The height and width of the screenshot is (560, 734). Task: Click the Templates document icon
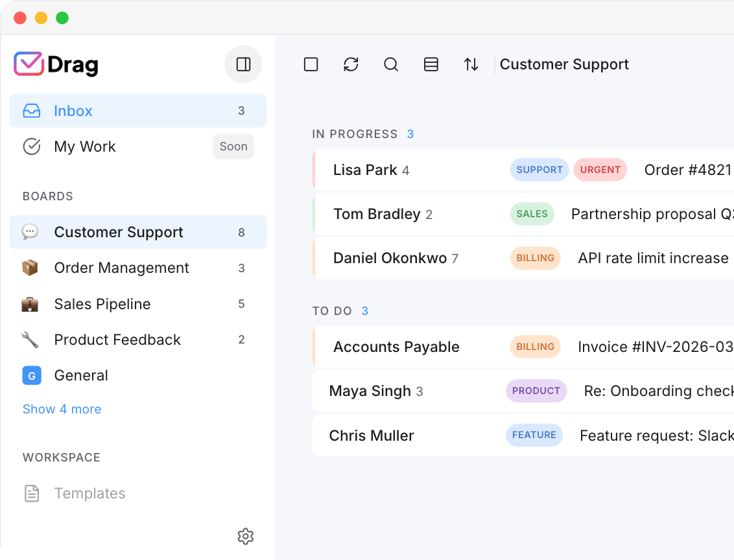(32, 493)
